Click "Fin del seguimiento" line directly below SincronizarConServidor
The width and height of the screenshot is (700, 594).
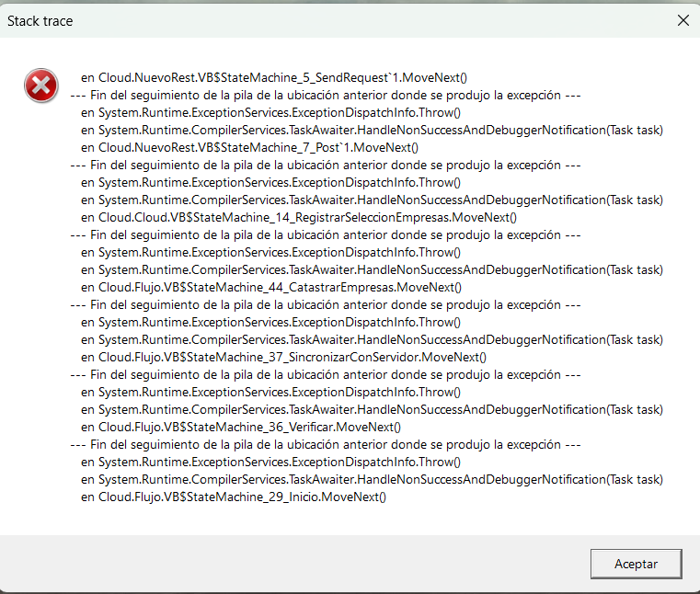[326, 375]
